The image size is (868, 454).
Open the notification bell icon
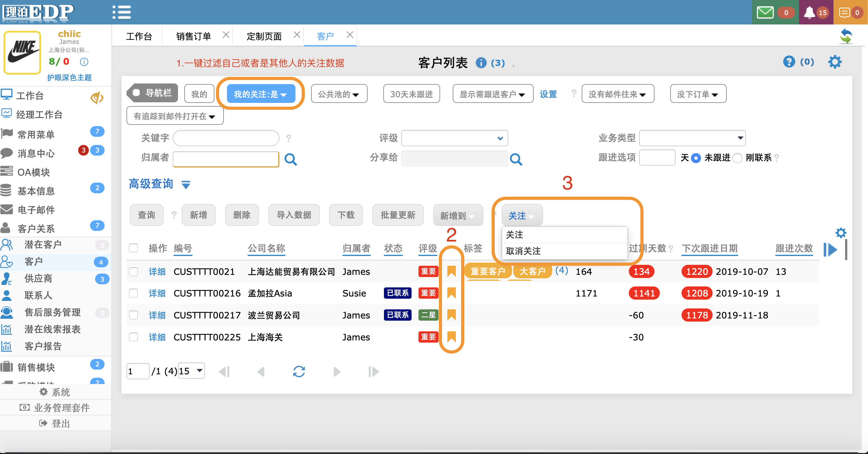[809, 13]
